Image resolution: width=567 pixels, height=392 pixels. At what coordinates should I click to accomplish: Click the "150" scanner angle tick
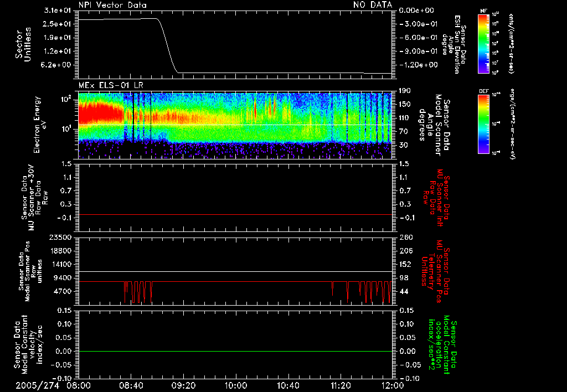405,104
